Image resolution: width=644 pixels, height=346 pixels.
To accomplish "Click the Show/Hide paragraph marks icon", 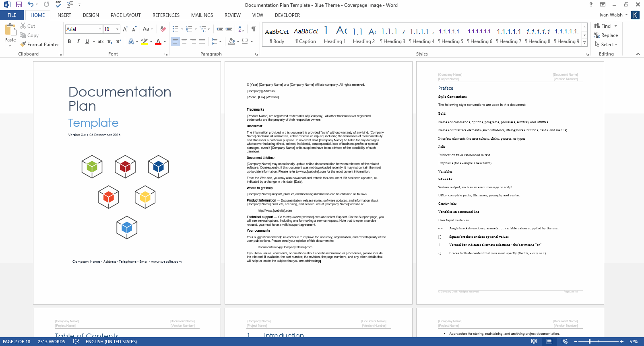I will (x=253, y=29).
